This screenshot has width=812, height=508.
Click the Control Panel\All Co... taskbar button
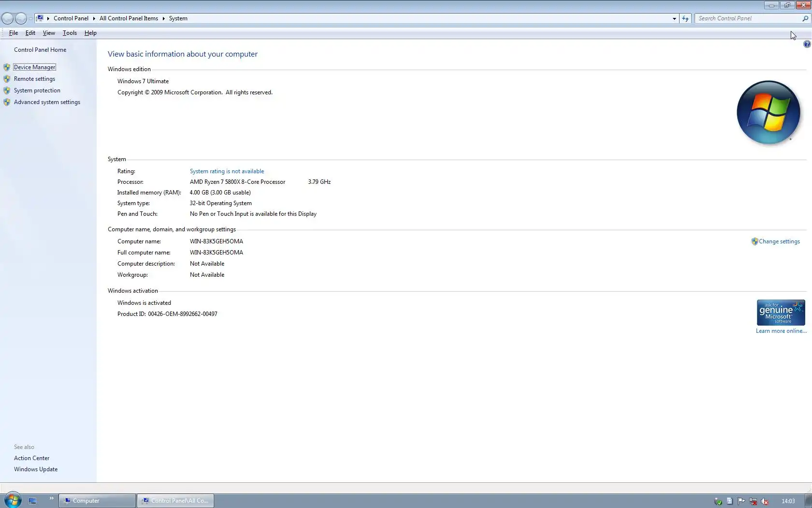point(175,501)
